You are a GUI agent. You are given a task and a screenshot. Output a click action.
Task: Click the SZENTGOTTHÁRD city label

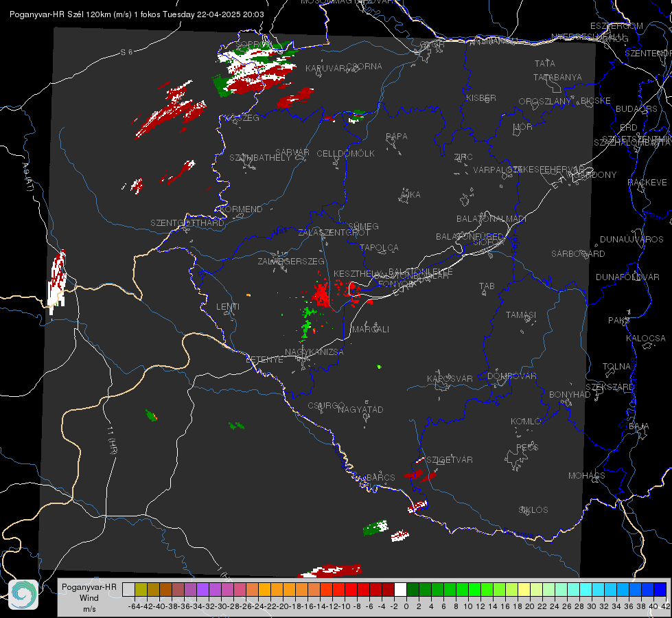coord(187,223)
